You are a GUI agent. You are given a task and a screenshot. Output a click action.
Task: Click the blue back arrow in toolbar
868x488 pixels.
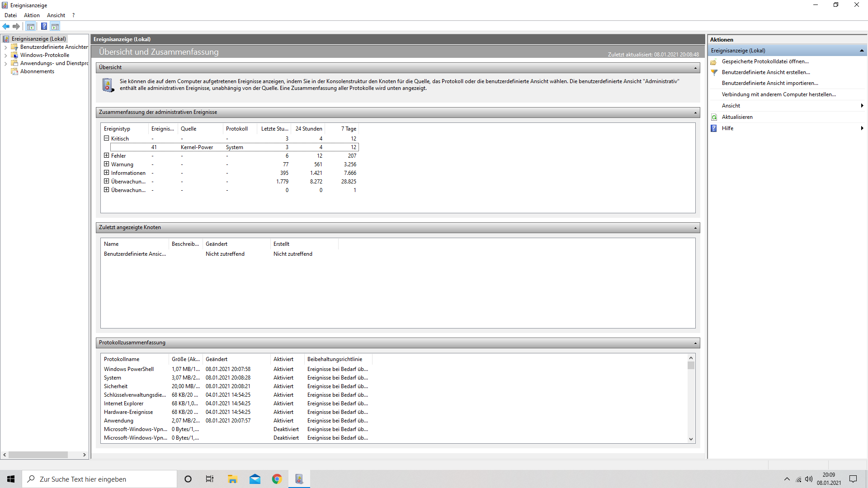click(6, 26)
